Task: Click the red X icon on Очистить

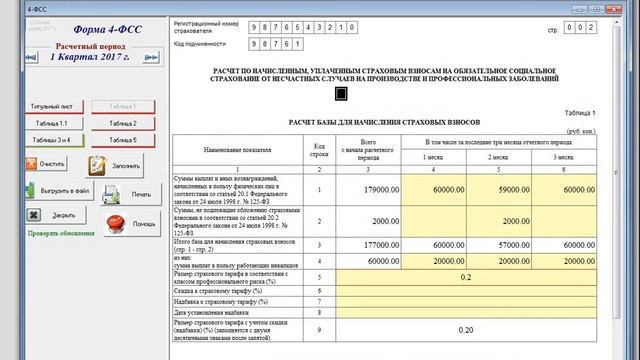Action: (31, 164)
